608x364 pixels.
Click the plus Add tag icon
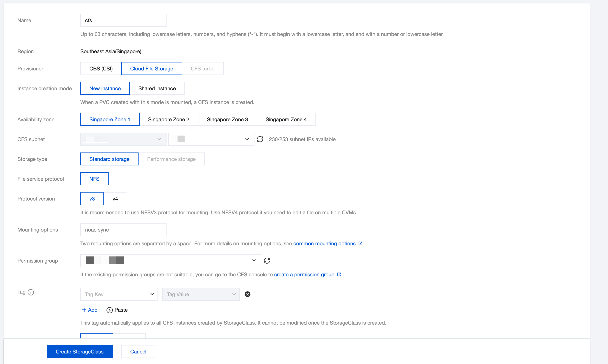[x=84, y=310]
